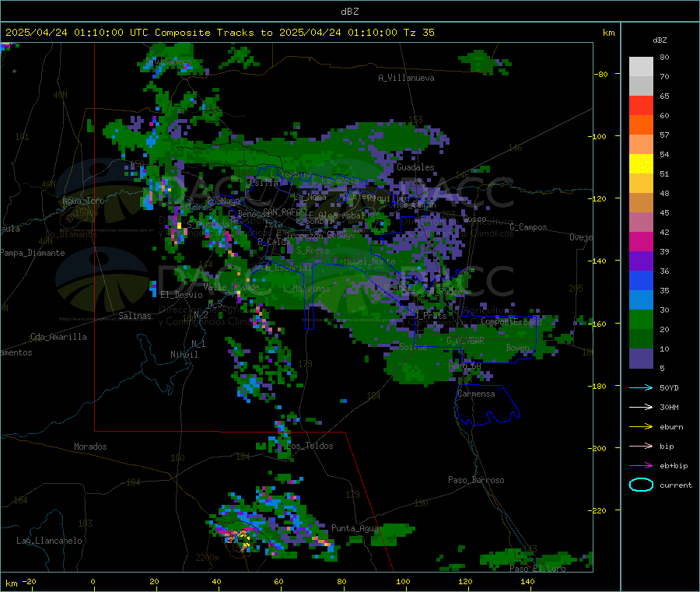Image resolution: width=700 pixels, height=592 pixels.
Task: Click the pink bip arrow legend icon
Action: tap(641, 446)
